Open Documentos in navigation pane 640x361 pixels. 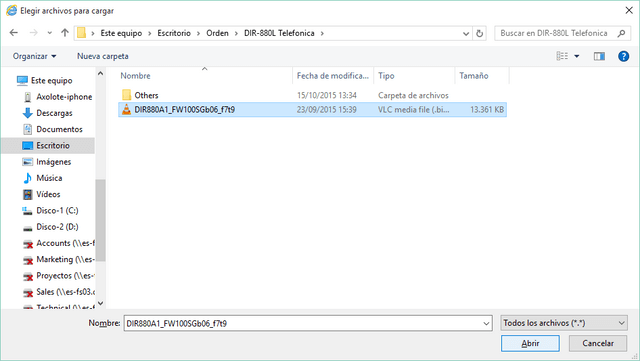59,129
